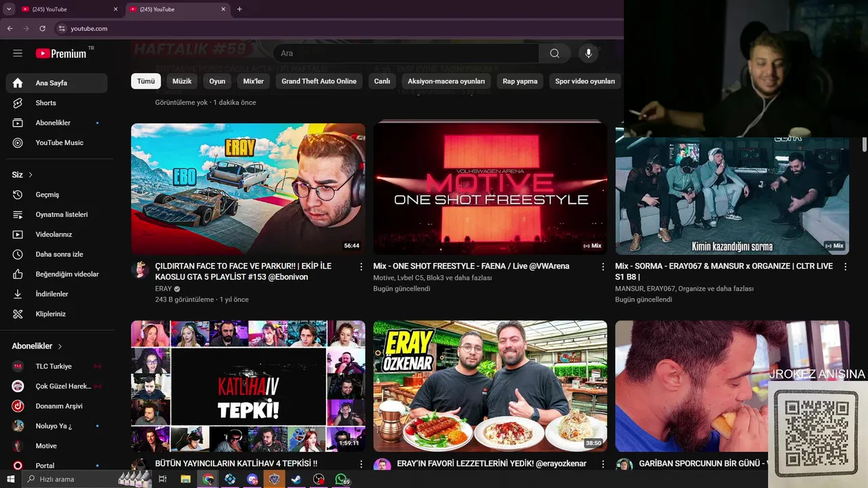Expand the Siz section chevron
Viewport: 868px width, 488px height.
31,175
